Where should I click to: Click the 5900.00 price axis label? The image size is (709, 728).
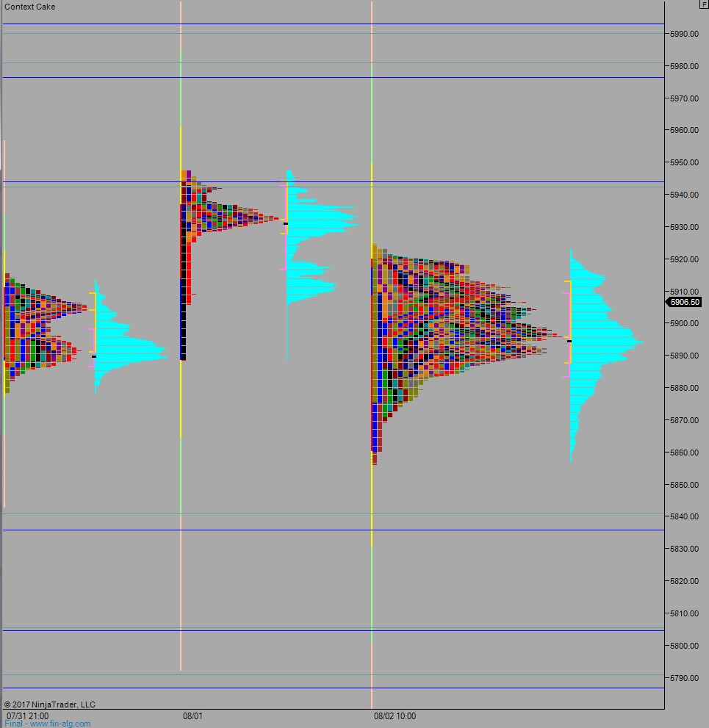(684, 324)
